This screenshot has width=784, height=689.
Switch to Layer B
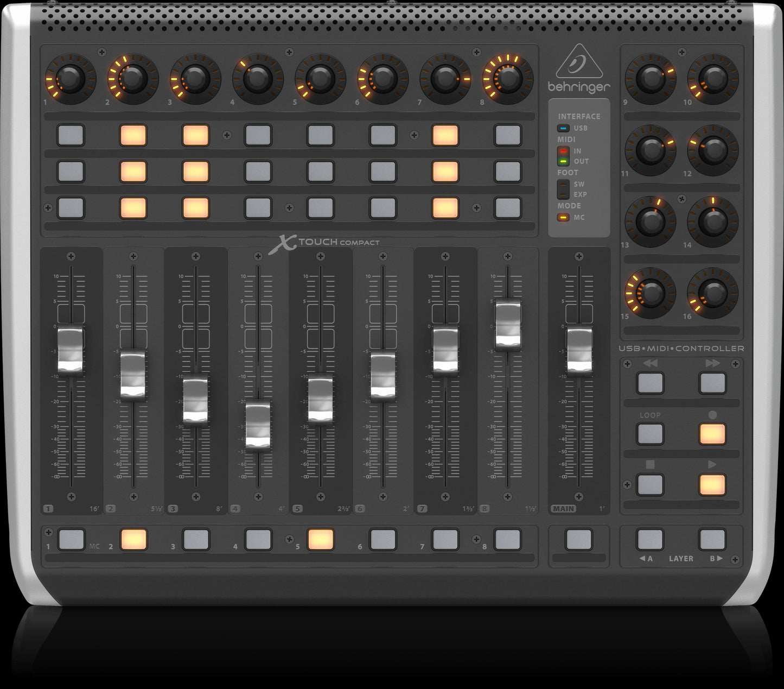(x=712, y=540)
